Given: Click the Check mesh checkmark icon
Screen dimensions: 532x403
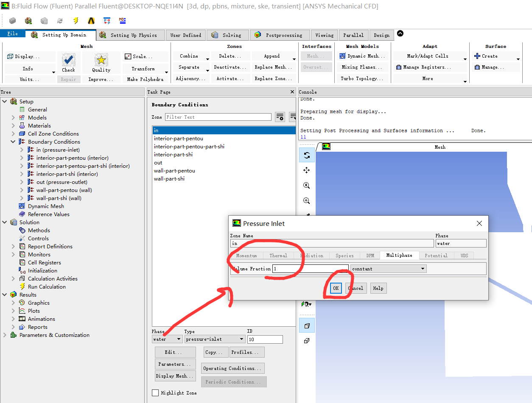Looking at the screenshot, I should click(x=68, y=59).
